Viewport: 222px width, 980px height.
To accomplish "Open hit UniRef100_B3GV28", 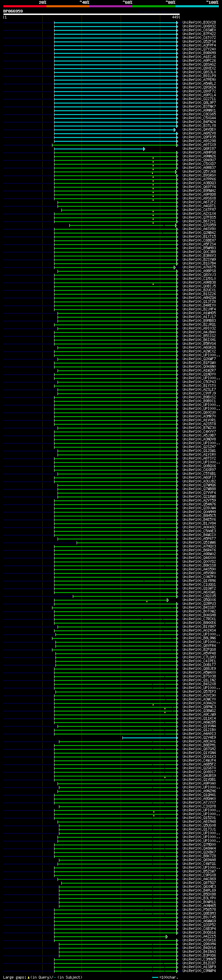I will point(199,23).
